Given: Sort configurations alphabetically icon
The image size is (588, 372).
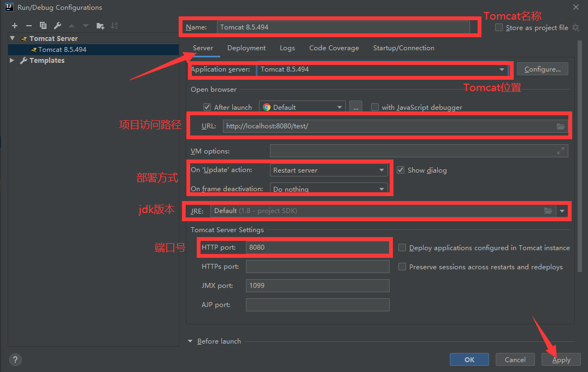Looking at the screenshot, I should pos(114,26).
